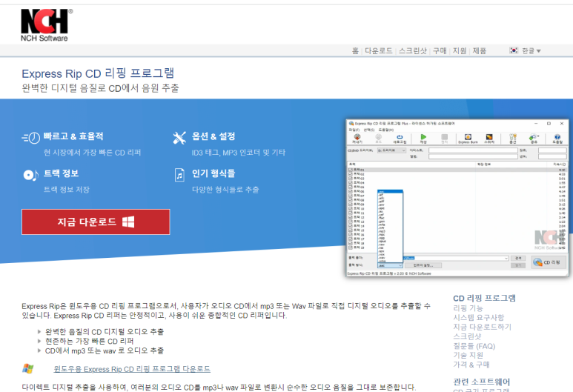
Task: Open the 구매 navigation item
Action: pos(440,51)
